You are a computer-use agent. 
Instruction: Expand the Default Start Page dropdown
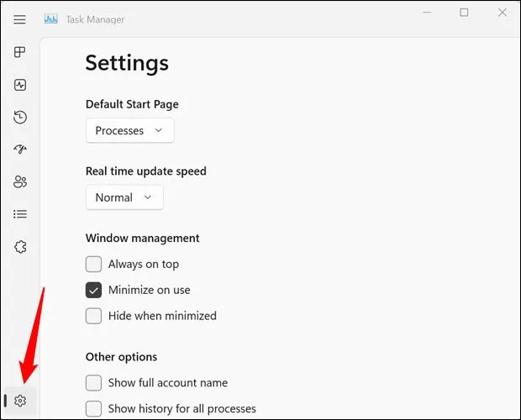129,130
